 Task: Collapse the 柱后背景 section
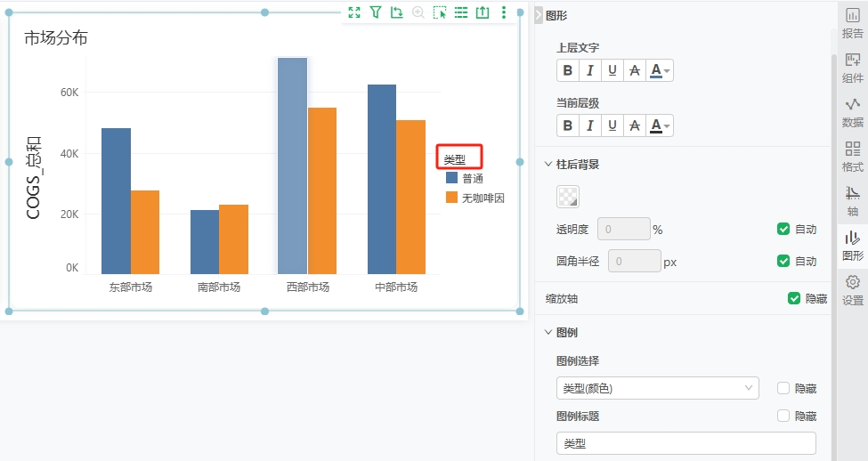point(548,165)
